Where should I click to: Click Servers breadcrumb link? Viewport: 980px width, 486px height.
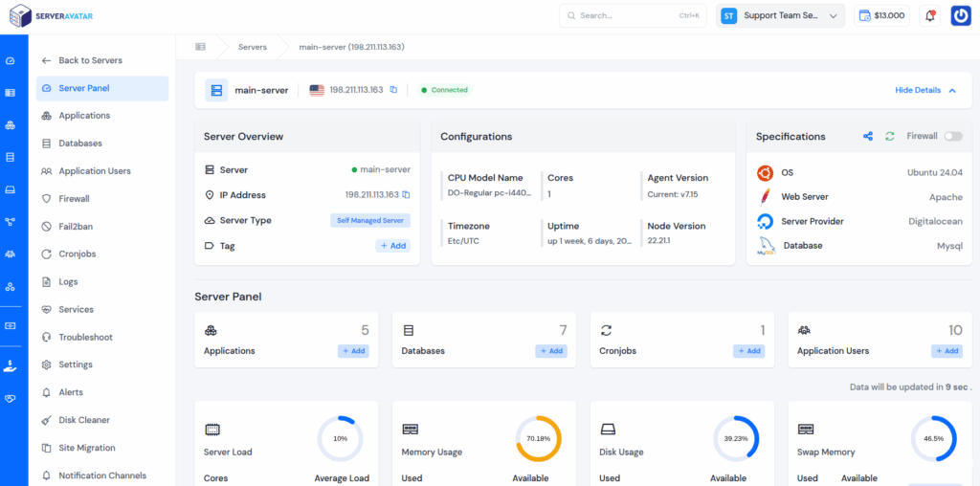pos(253,47)
